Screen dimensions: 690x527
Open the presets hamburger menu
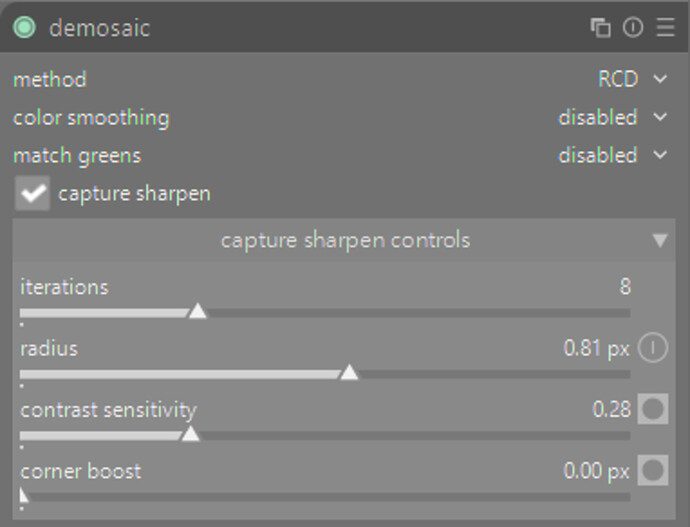point(665,28)
